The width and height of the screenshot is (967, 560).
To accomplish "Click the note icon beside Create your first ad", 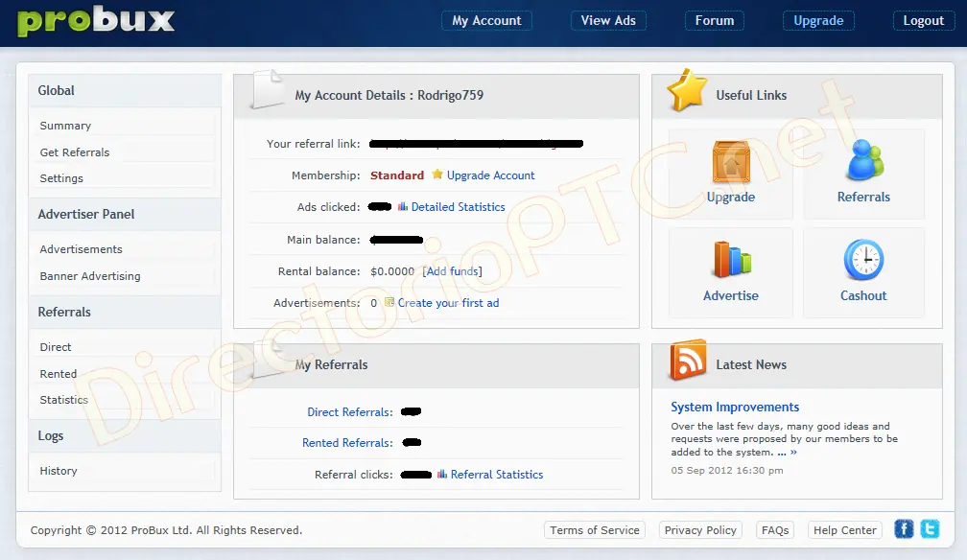I will (389, 302).
